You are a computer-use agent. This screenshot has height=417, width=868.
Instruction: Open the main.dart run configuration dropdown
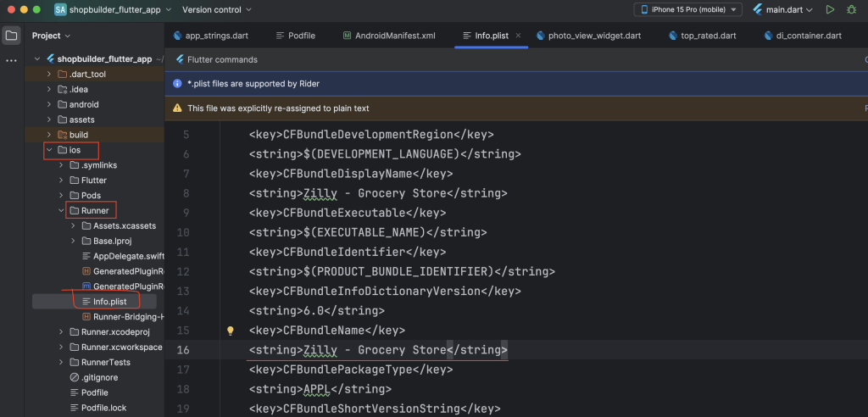click(782, 9)
